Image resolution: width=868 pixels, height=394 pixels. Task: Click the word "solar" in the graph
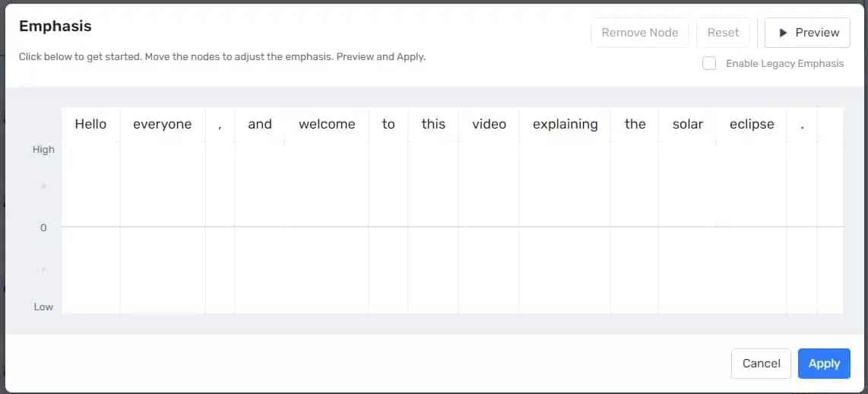coord(687,124)
